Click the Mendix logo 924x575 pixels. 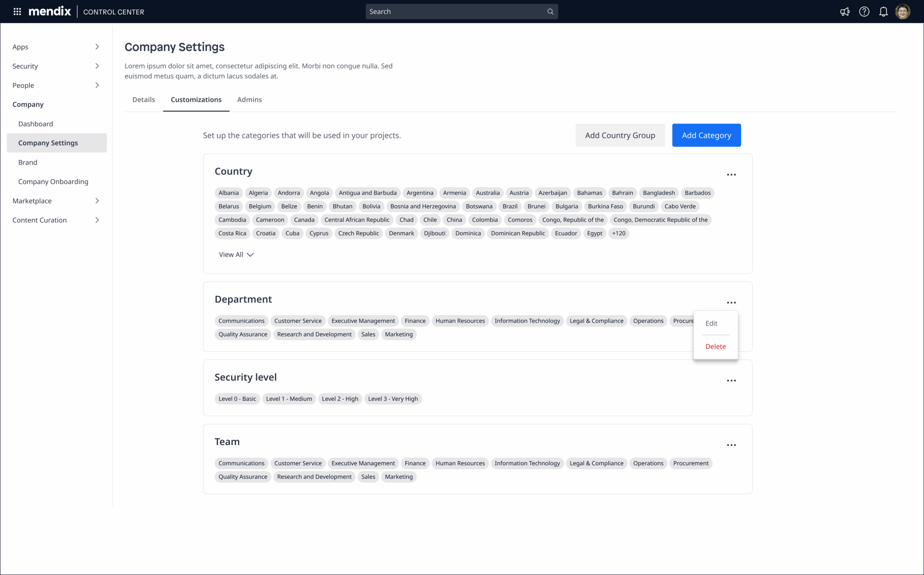(49, 11)
